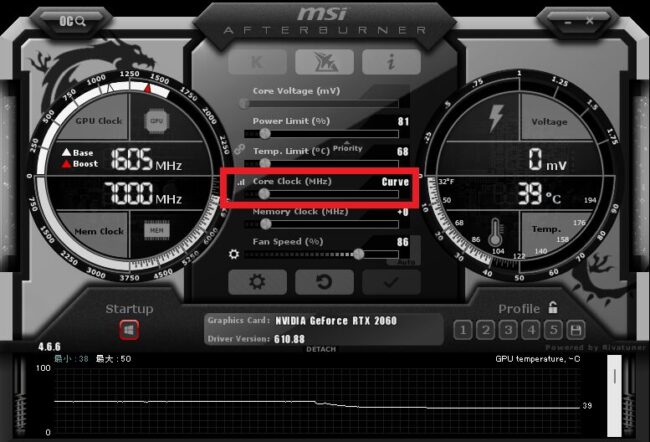
Task: Close the Afterburner window
Action: (590, 21)
